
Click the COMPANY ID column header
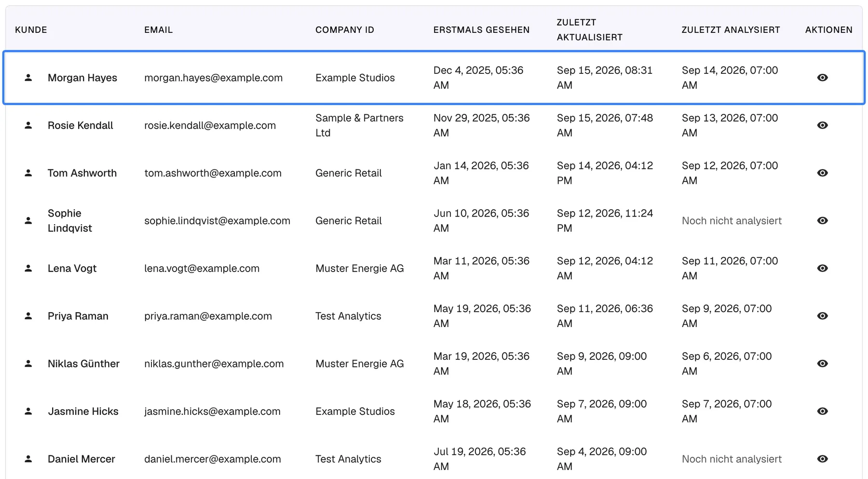pyautogui.click(x=345, y=30)
